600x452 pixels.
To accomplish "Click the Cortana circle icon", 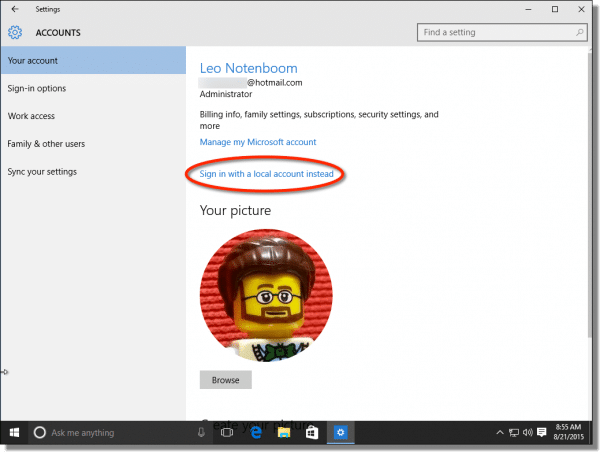I will (40, 433).
